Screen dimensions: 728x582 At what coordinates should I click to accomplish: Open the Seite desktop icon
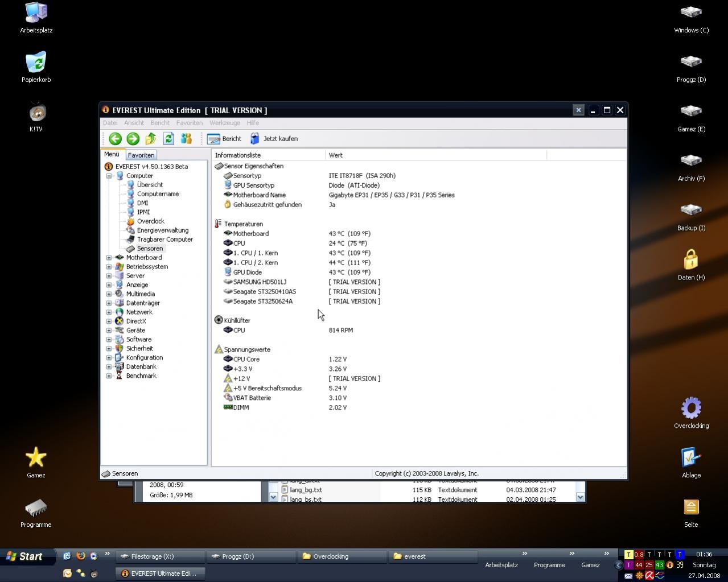point(691,512)
